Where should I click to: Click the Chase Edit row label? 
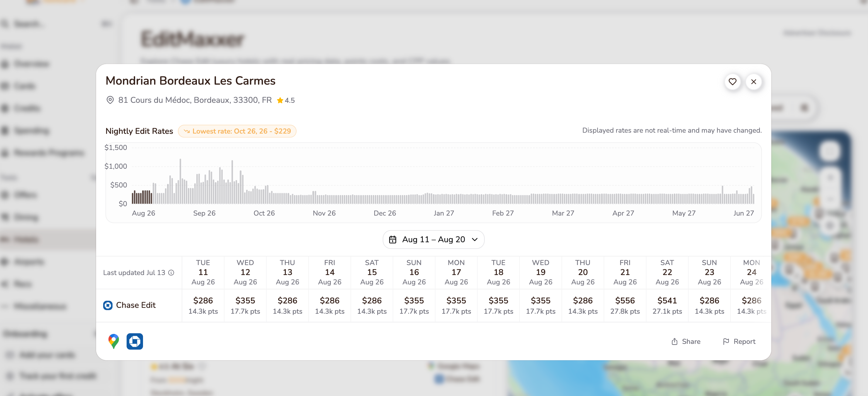click(x=136, y=305)
